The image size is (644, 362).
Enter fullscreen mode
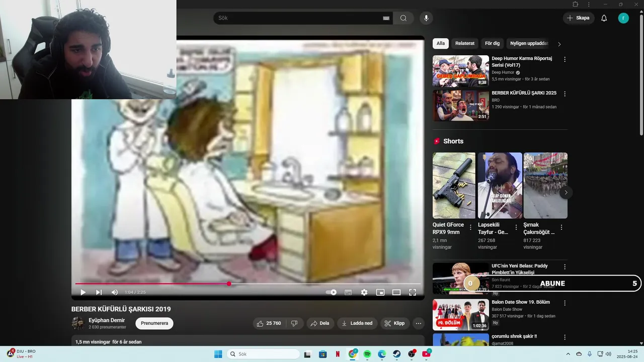click(x=413, y=292)
